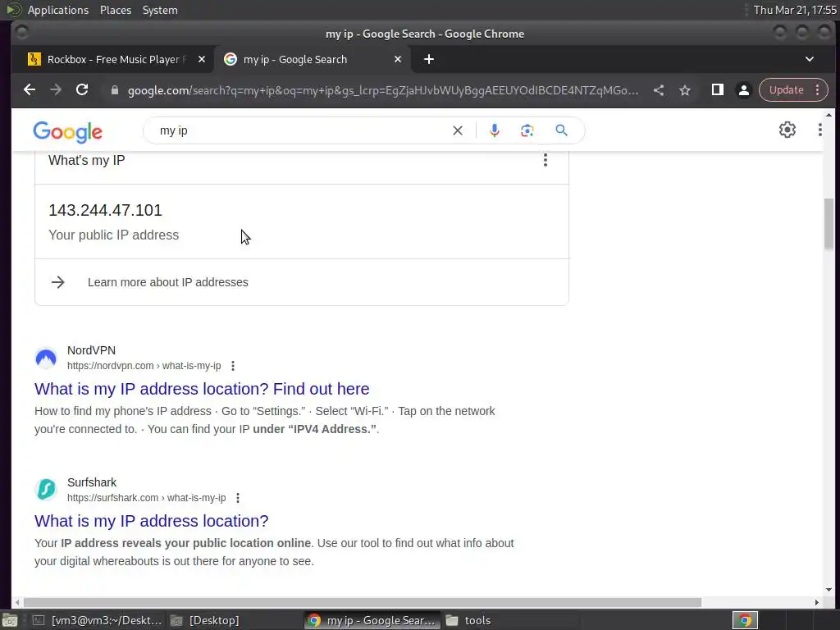Clear the search box text

point(458,130)
